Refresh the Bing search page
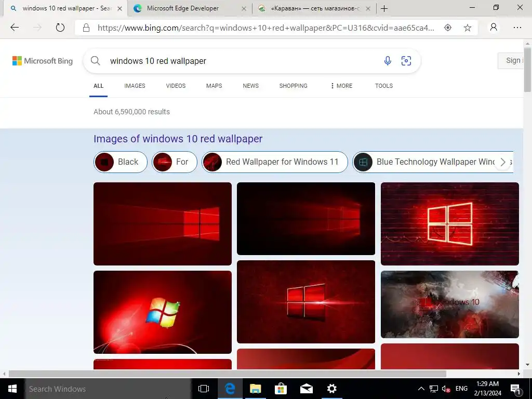 pyautogui.click(x=60, y=28)
